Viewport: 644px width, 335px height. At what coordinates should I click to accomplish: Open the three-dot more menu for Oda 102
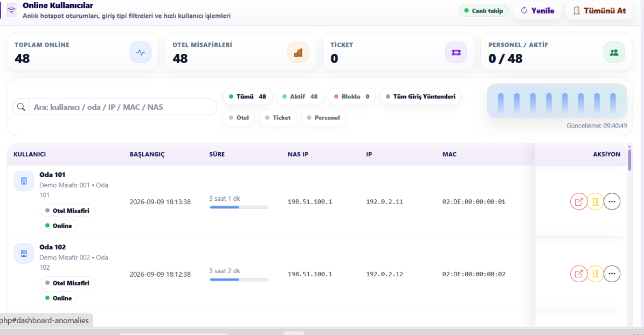[612, 274]
